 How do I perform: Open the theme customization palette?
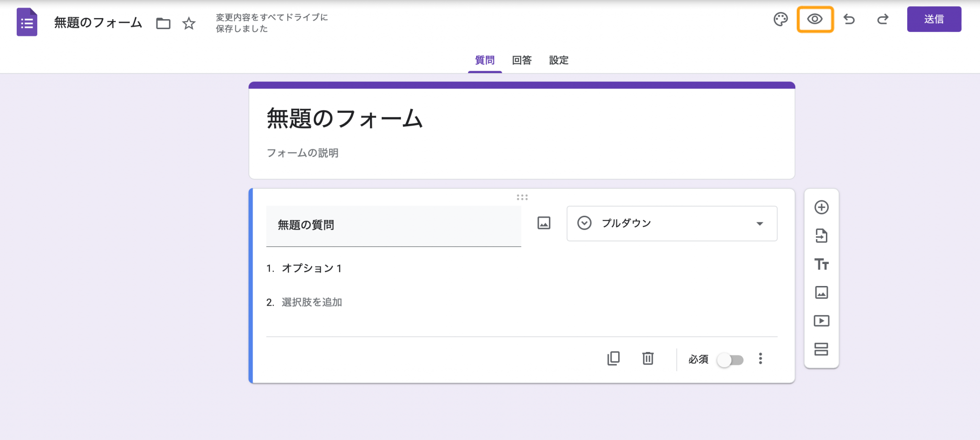(780, 20)
